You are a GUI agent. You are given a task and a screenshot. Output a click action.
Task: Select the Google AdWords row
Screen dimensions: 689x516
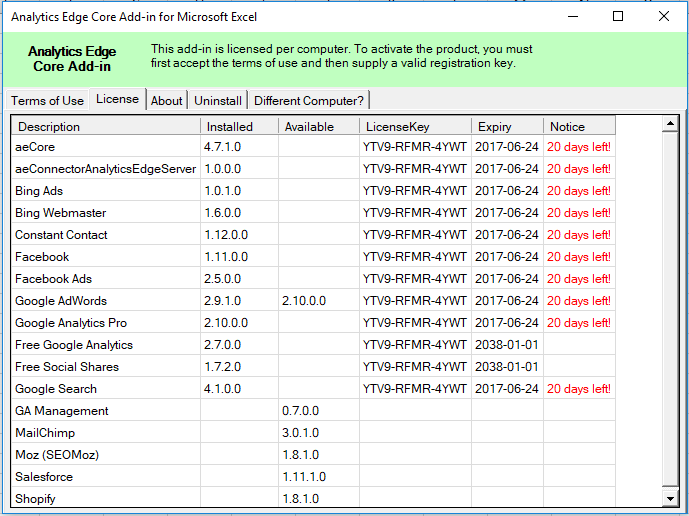pos(313,301)
